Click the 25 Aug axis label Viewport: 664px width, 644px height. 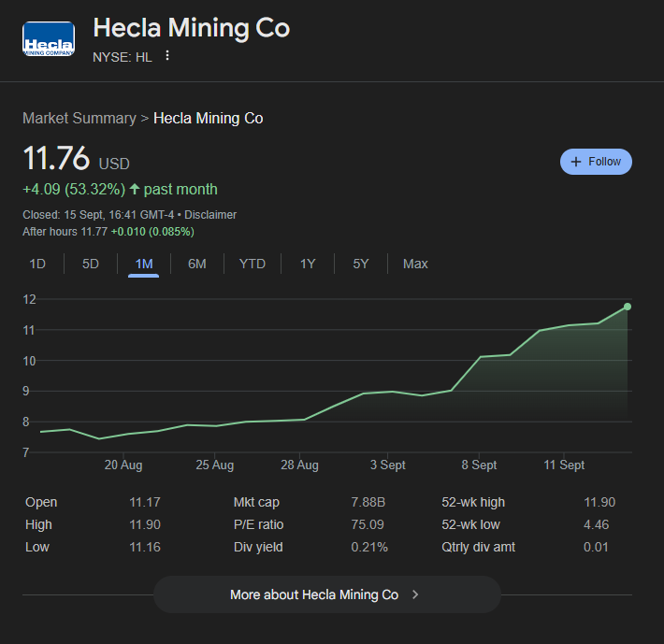pyautogui.click(x=215, y=465)
